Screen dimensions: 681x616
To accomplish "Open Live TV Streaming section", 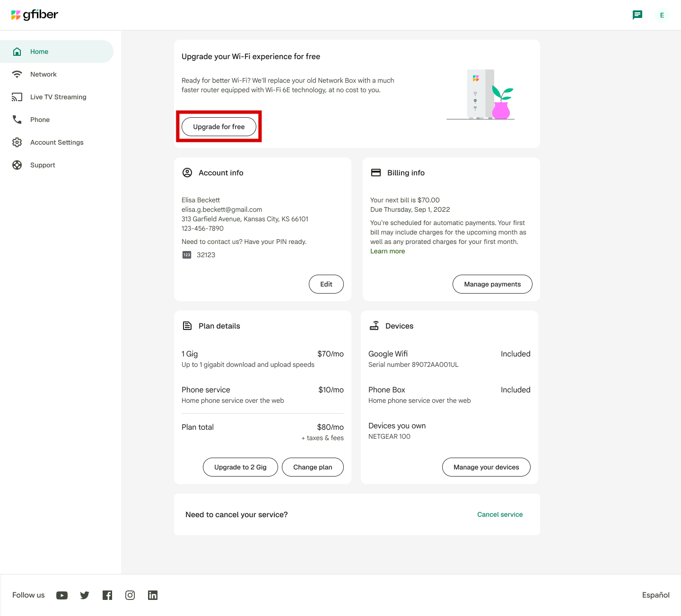I will point(57,97).
